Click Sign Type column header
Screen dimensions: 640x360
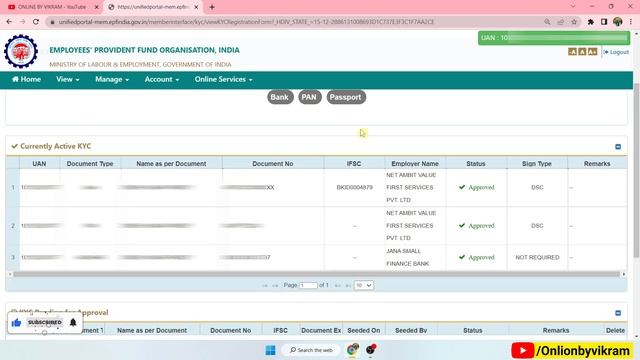click(537, 164)
